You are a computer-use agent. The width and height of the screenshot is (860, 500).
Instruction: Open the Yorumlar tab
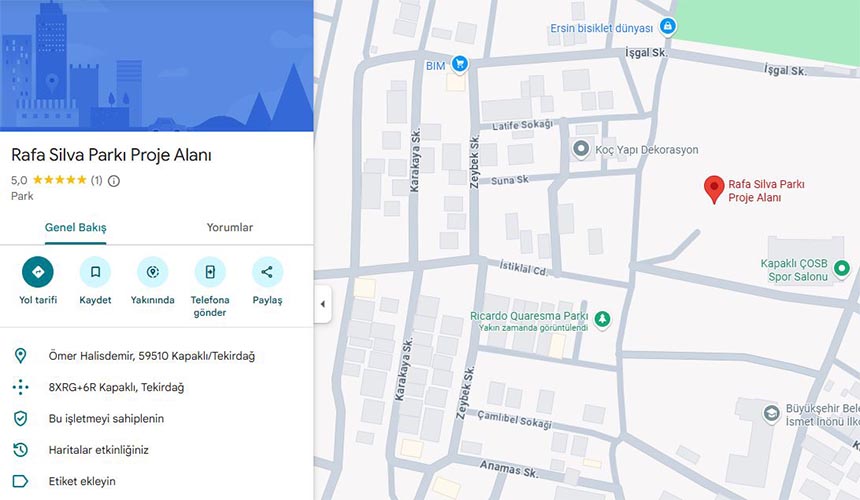click(x=230, y=227)
